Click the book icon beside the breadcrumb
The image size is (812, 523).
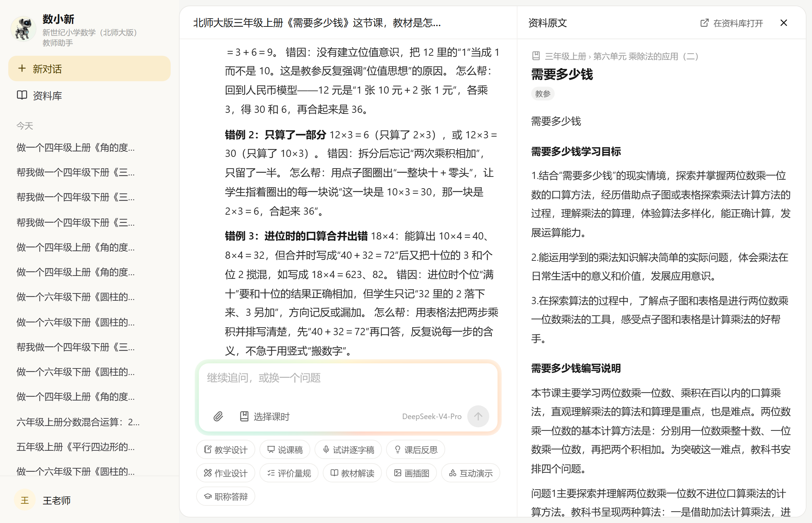536,56
